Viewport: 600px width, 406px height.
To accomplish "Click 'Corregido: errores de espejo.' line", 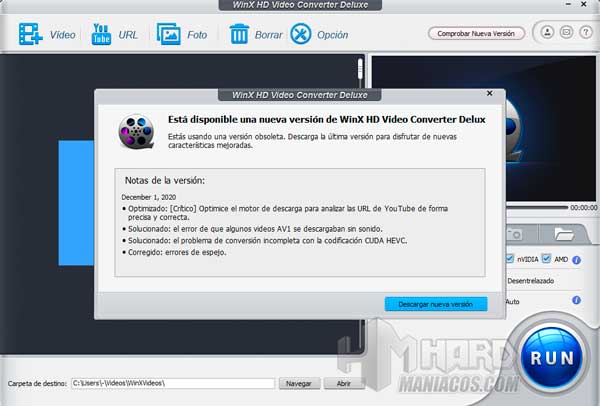I will coord(177,252).
